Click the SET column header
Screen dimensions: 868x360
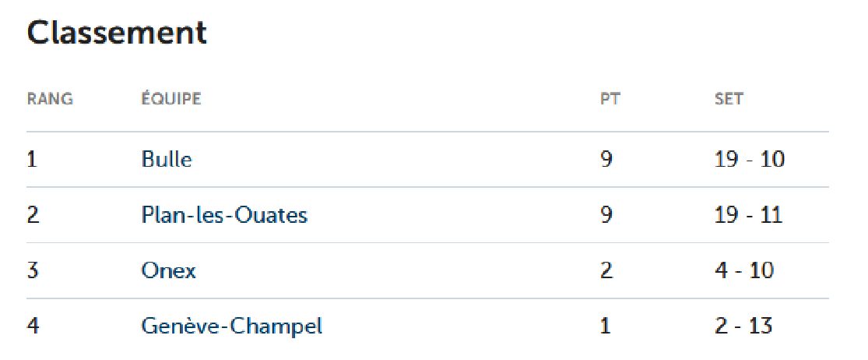(729, 99)
